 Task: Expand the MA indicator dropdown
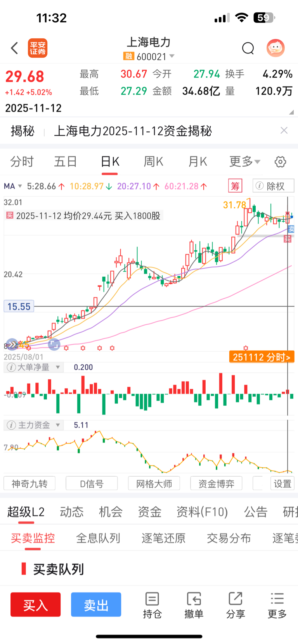click(13, 186)
